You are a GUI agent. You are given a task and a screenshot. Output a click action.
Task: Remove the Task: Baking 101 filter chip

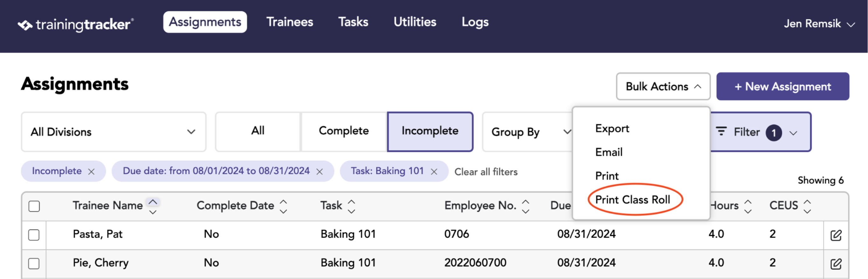pyautogui.click(x=434, y=171)
